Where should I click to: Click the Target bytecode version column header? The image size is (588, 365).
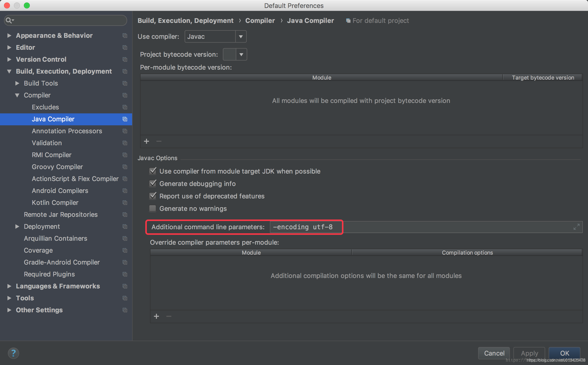click(x=543, y=78)
